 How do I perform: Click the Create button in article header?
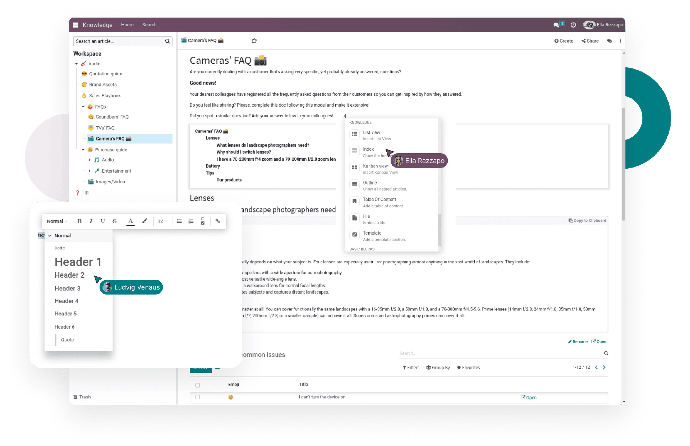point(564,41)
